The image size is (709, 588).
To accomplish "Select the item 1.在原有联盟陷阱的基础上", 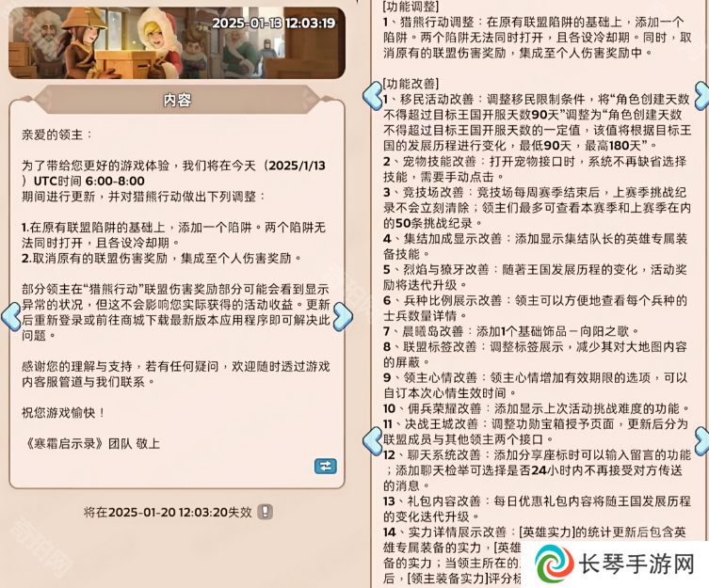I will pyautogui.click(x=173, y=235).
